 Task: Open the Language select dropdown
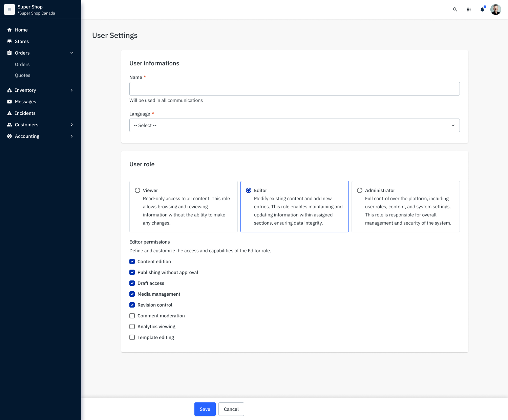click(294, 125)
